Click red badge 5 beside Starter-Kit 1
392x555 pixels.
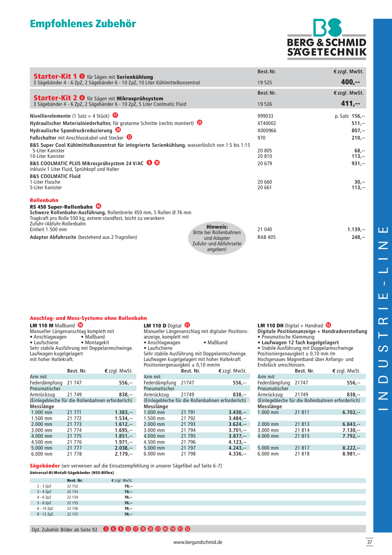(82, 76)
